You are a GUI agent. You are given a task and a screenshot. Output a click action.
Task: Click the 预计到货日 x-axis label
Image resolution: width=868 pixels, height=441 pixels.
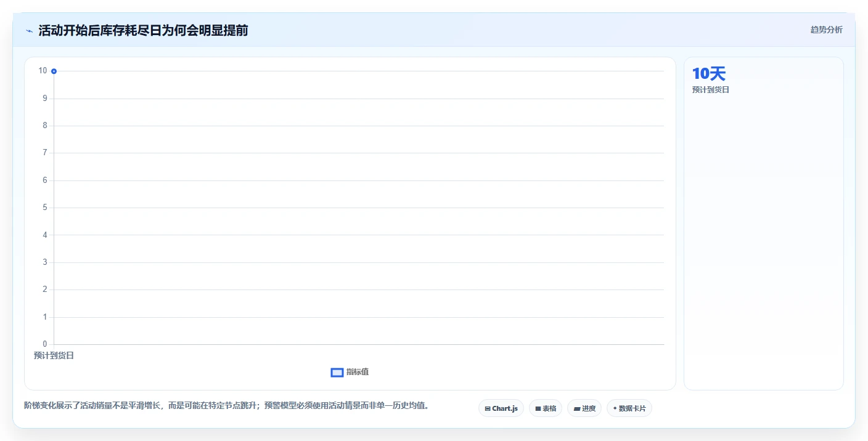54,355
